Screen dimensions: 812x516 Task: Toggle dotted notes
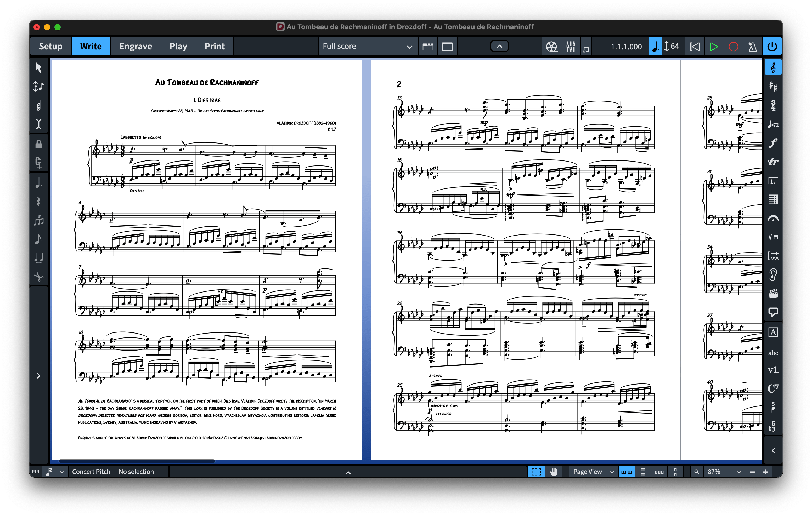point(39,183)
